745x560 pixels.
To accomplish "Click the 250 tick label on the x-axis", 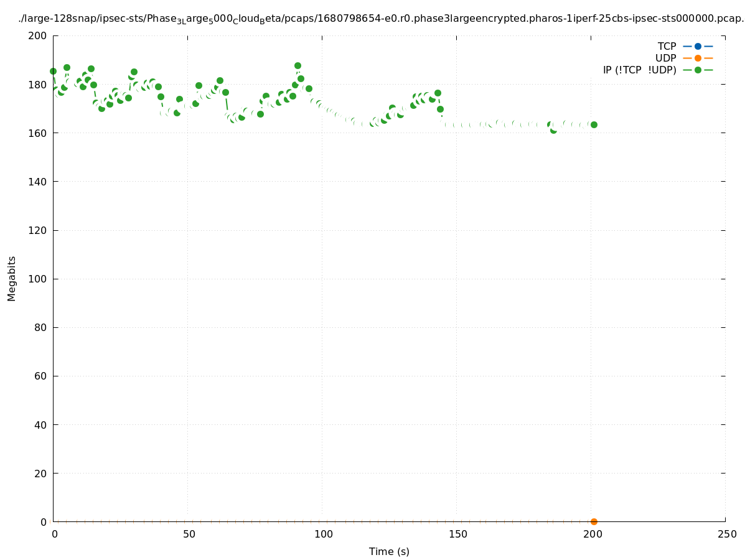I will (x=726, y=534).
